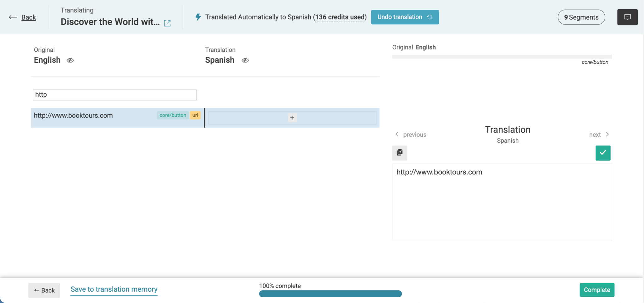Open the comments panel

pos(627,17)
